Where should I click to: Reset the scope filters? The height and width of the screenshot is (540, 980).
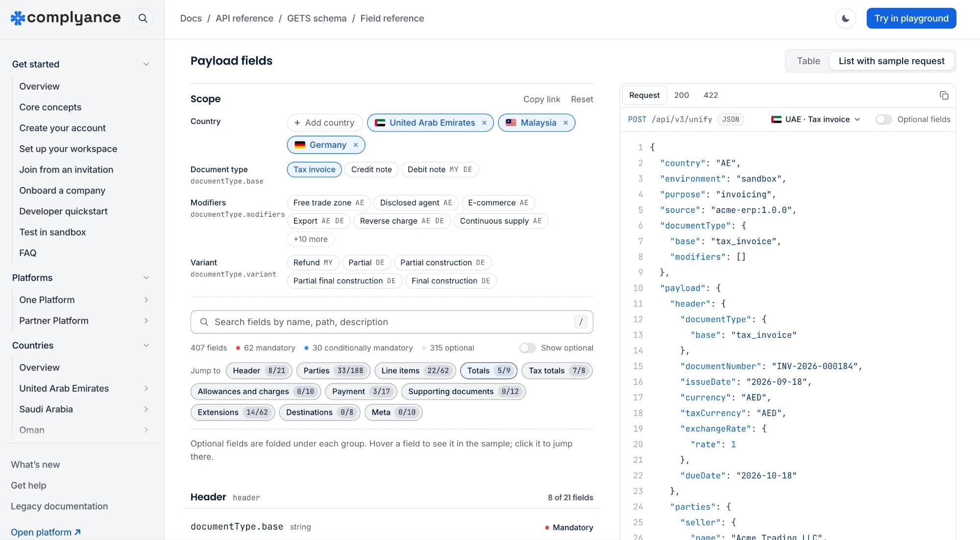(x=582, y=99)
